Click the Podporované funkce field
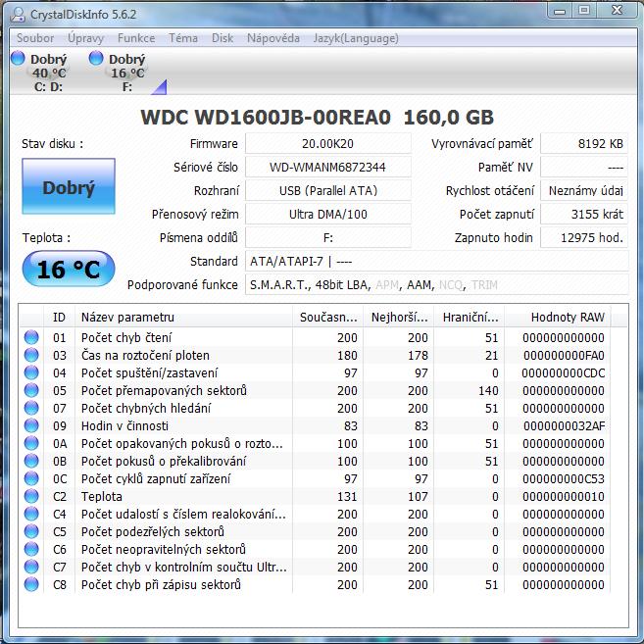 (x=436, y=284)
